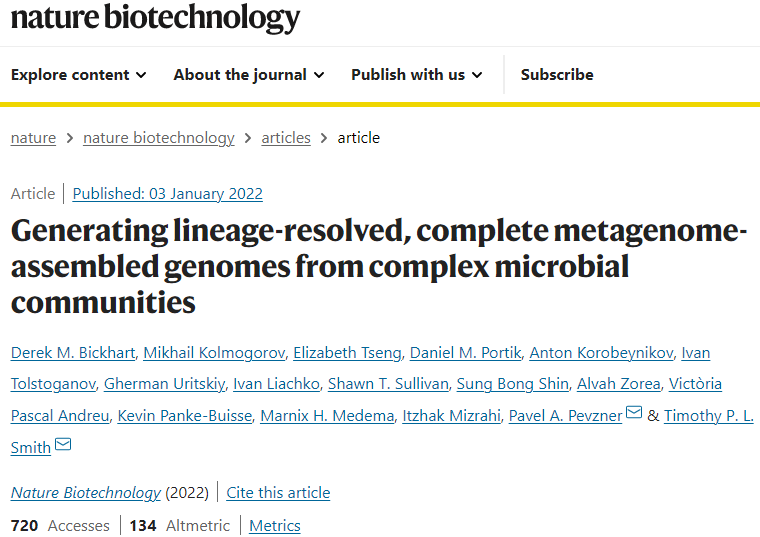
Task: Navigate to the nature breadcrumb link
Action: (x=33, y=138)
